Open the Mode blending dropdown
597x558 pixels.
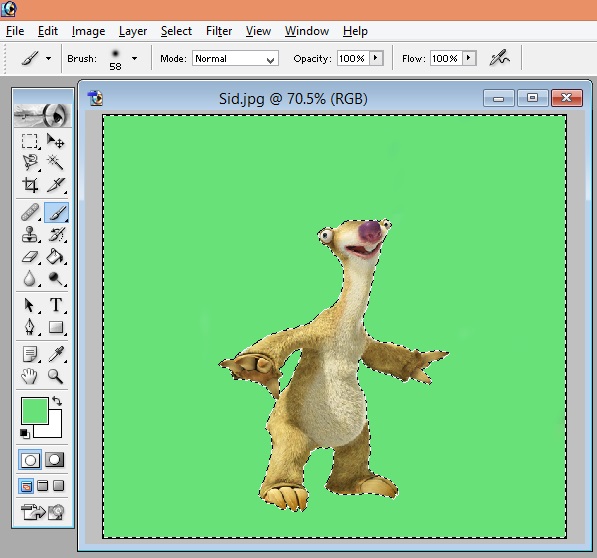click(x=235, y=58)
